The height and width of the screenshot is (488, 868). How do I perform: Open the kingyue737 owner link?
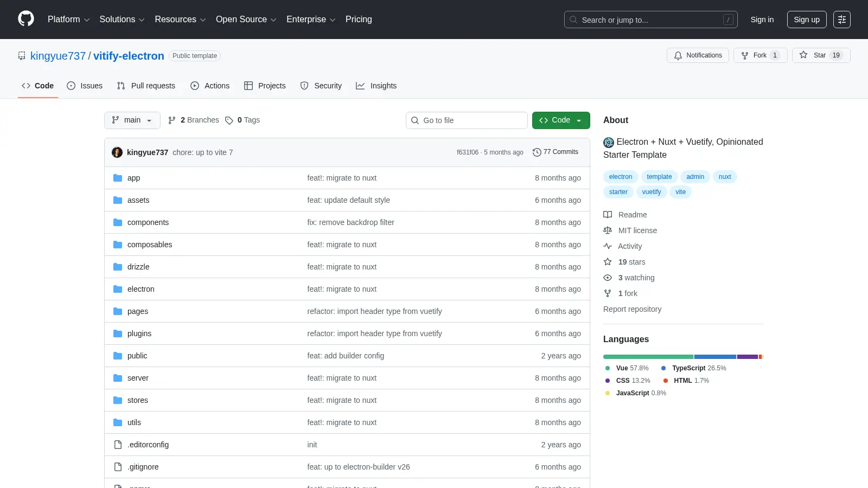pos(58,56)
